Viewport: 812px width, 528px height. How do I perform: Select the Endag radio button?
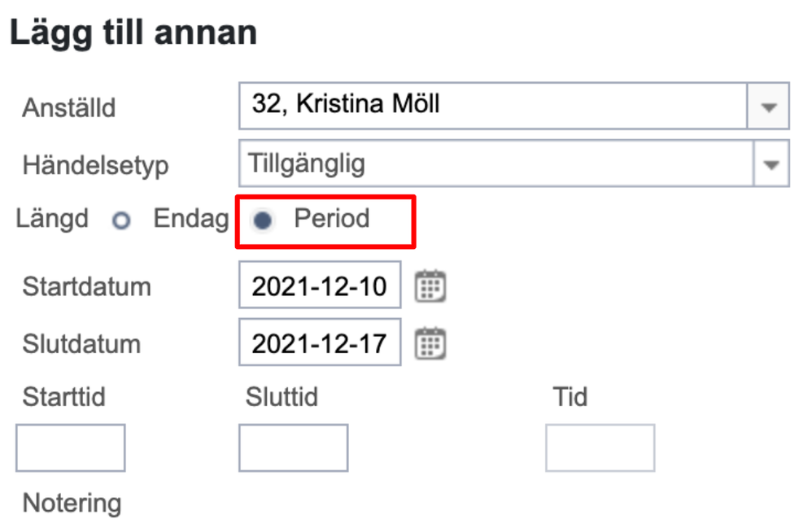121,221
